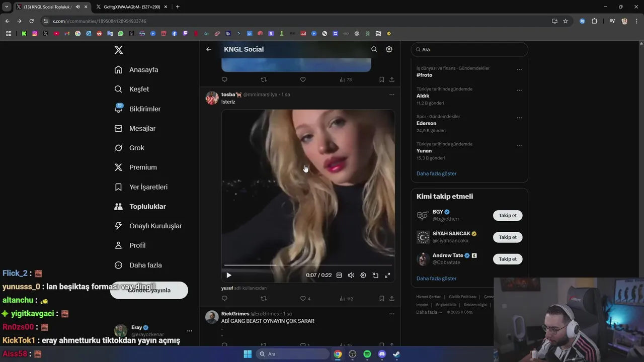
Task: Open Yer İşaretleri bookmarks
Action: pyautogui.click(x=141, y=187)
